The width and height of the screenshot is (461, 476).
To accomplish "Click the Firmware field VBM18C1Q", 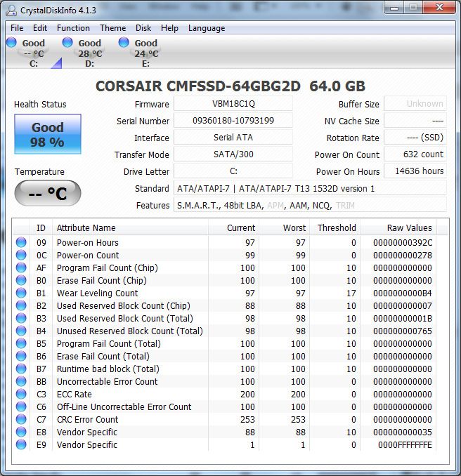I will pos(233,104).
